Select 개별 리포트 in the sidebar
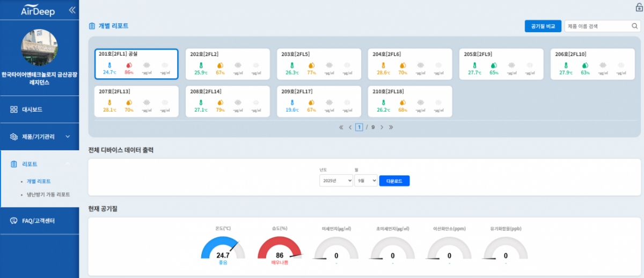The image size is (644, 278). click(x=39, y=181)
